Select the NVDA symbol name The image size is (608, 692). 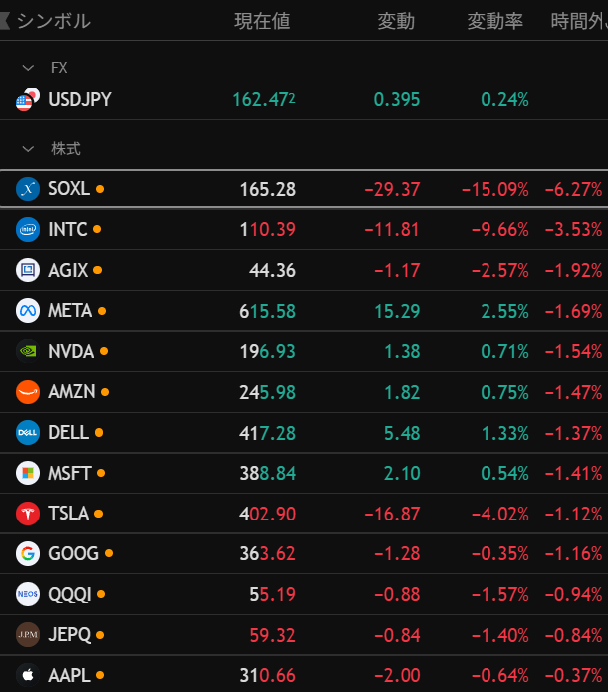[71, 351]
